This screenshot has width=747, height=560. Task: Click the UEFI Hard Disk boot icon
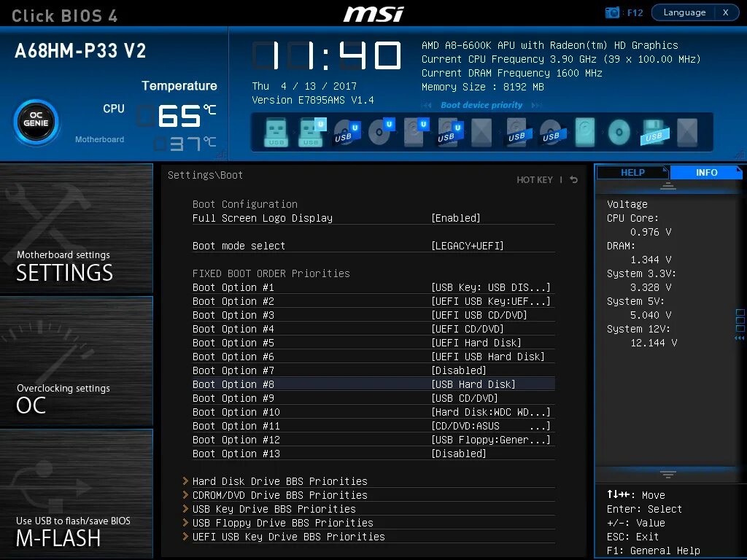pos(415,132)
